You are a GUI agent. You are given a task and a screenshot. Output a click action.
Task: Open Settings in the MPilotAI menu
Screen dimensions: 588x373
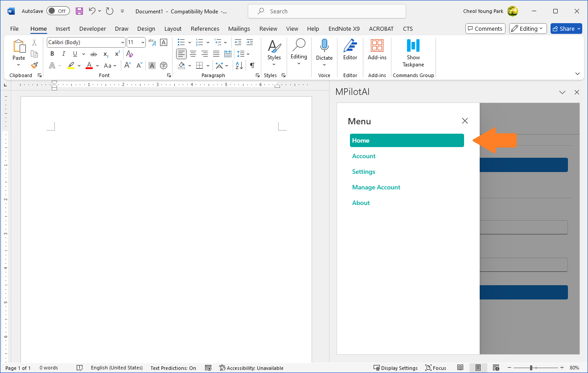click(364, 172)
